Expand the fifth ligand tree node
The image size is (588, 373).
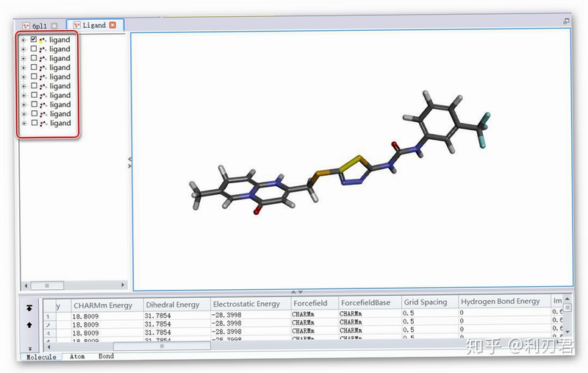pyautogui.click(x=24, y=77)
